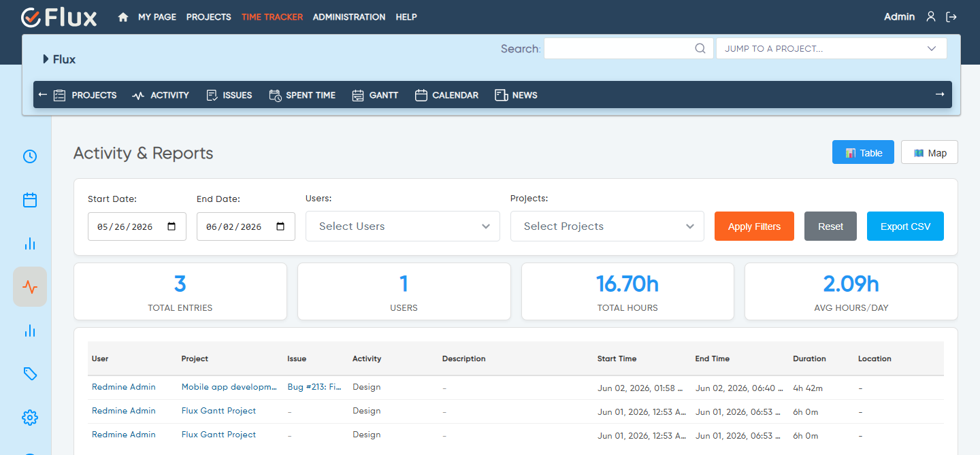Open the Start Date calendar picker icon

tap(171, 226)
